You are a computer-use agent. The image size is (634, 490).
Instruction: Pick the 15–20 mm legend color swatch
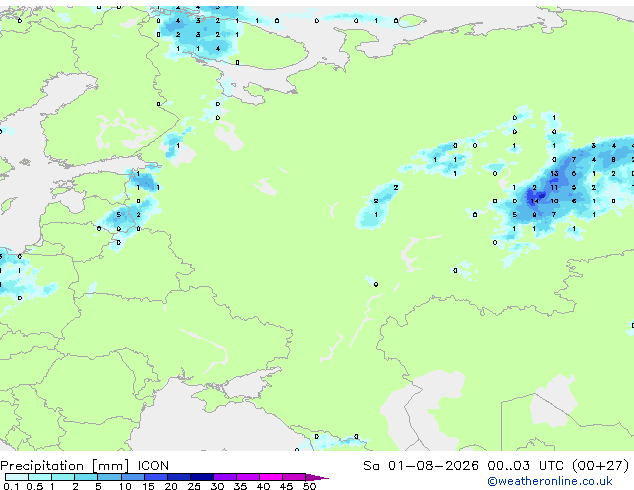(155, 477)
